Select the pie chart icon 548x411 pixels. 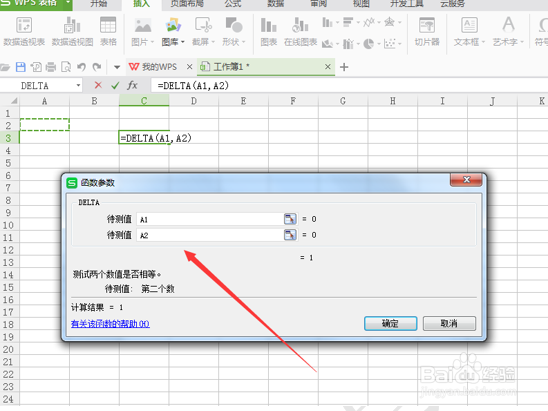pos(369,44)
